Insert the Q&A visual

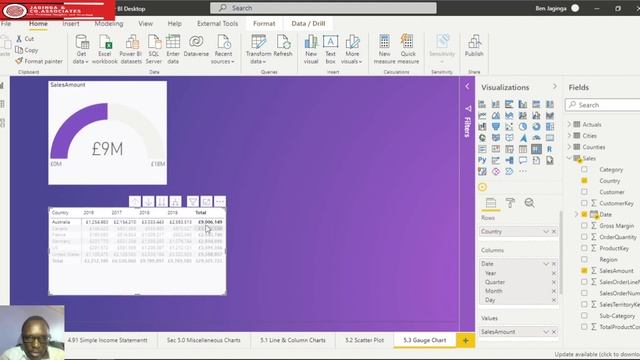coord(523,160)
